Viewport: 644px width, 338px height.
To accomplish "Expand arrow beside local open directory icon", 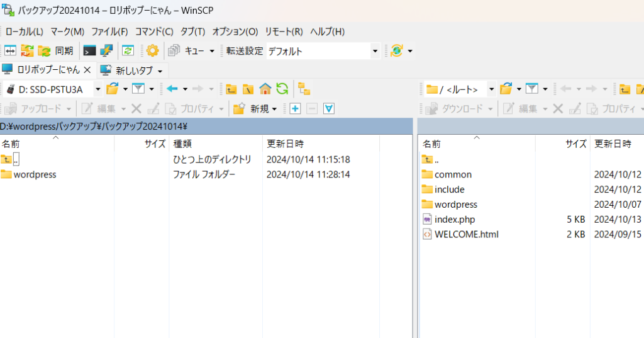I will pyautogui.click(x=125, y=89).
